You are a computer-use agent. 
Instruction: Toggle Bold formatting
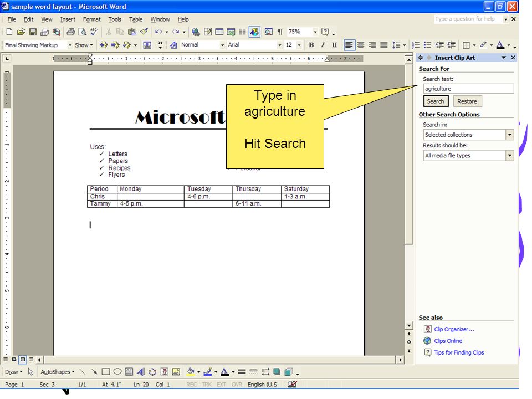[311, 45]
